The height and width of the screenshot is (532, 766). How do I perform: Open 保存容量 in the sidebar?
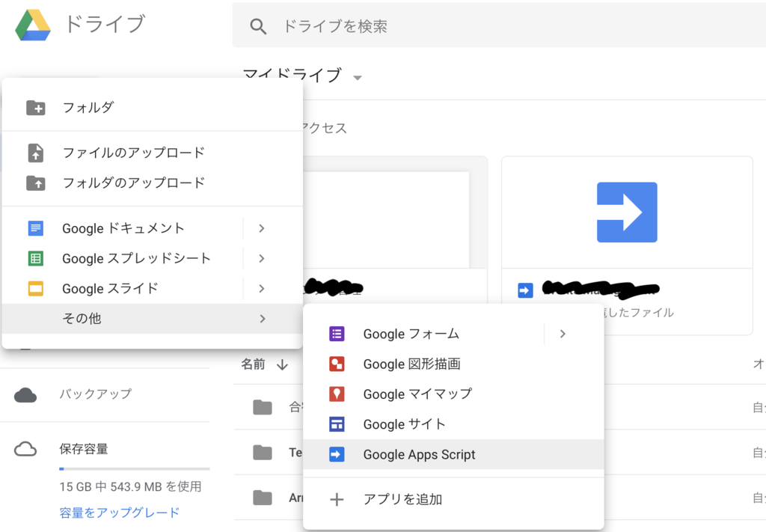pos(84,449)
